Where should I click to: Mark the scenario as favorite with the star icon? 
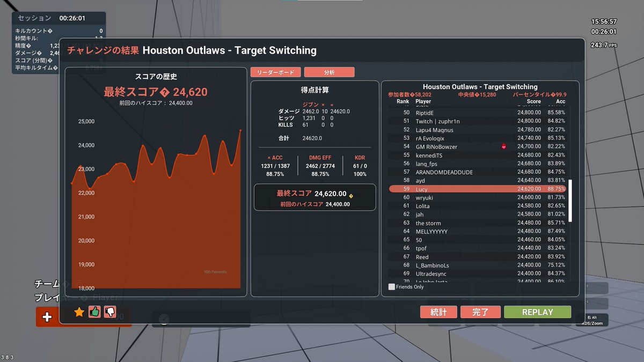click(x=79, y=312)
